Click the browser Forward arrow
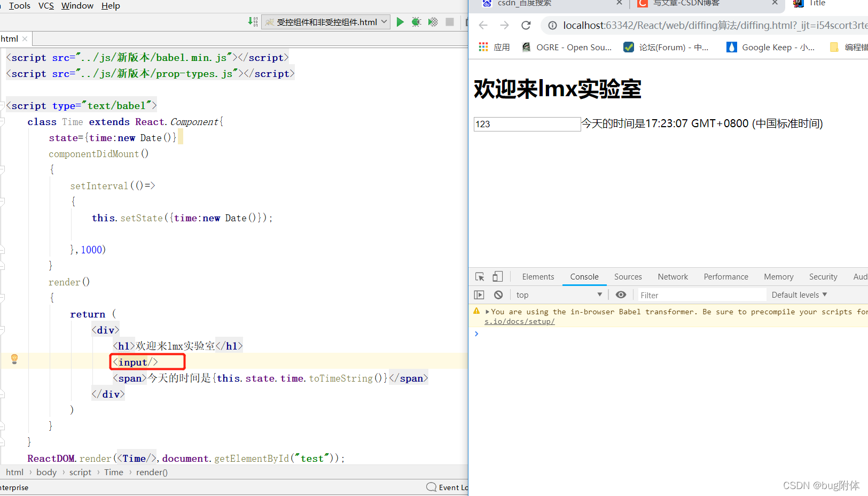Viewport: 868px width, 496px height. [x=504, y=25]
